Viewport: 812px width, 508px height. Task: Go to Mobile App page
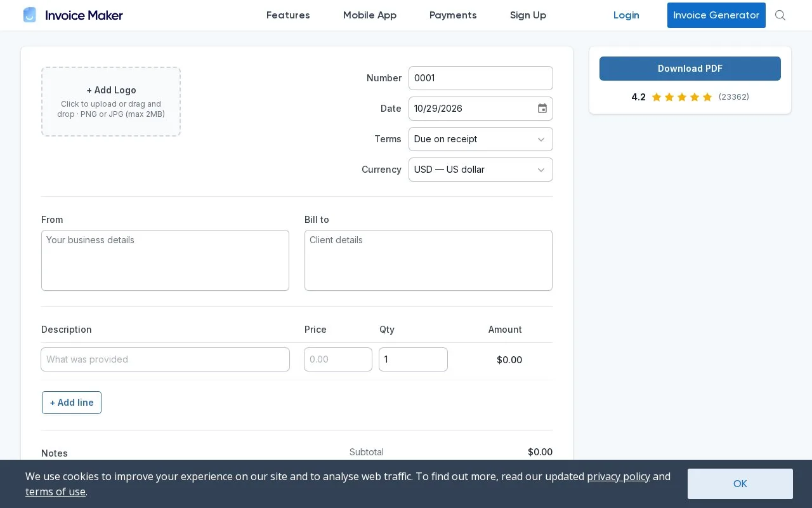point(370,15)
